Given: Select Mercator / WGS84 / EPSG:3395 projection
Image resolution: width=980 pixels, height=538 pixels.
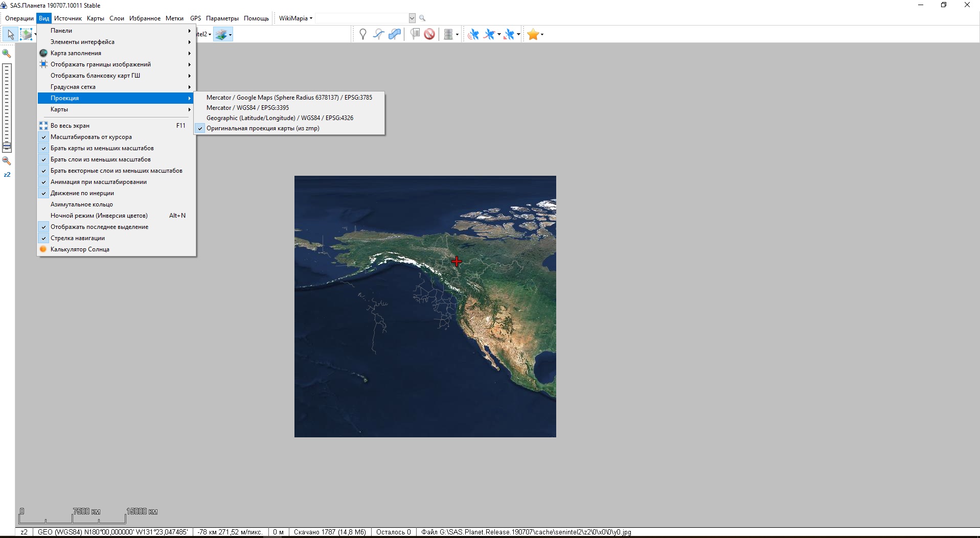Looking at the screenshot, I should coord(247,108).
